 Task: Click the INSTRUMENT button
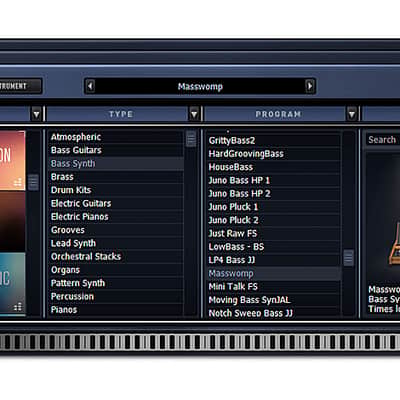click(x=21, y=86)
